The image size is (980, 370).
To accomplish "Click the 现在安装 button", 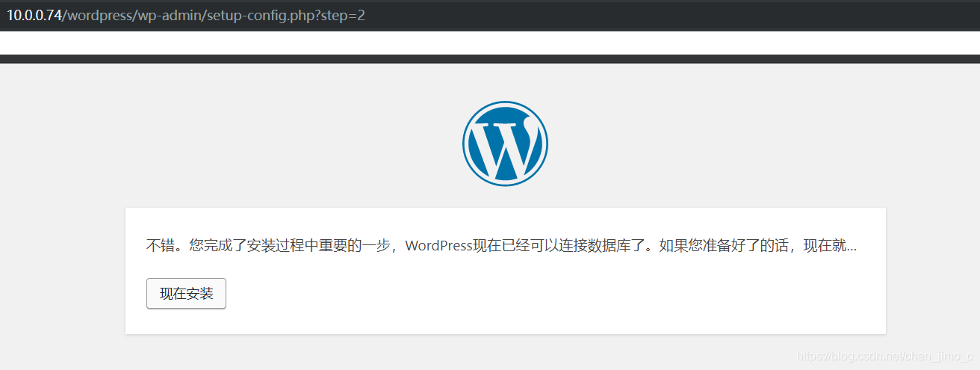I will [186, 294].
